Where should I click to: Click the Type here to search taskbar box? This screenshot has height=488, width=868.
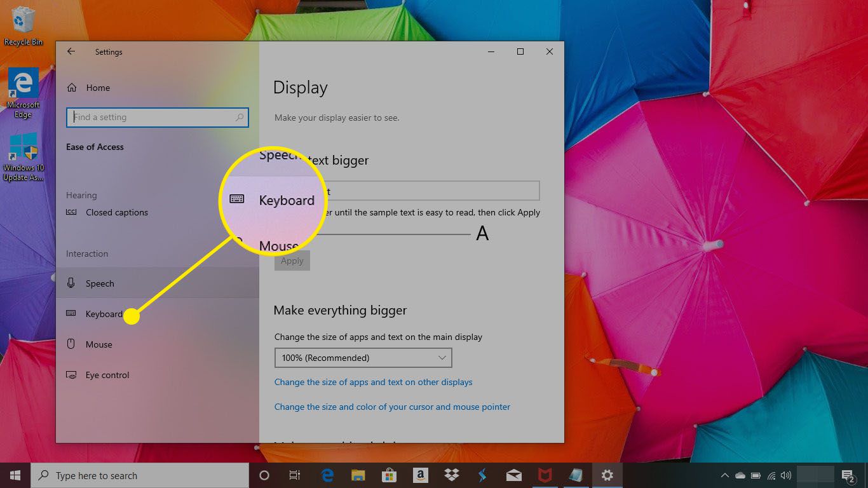pos(140,475)
